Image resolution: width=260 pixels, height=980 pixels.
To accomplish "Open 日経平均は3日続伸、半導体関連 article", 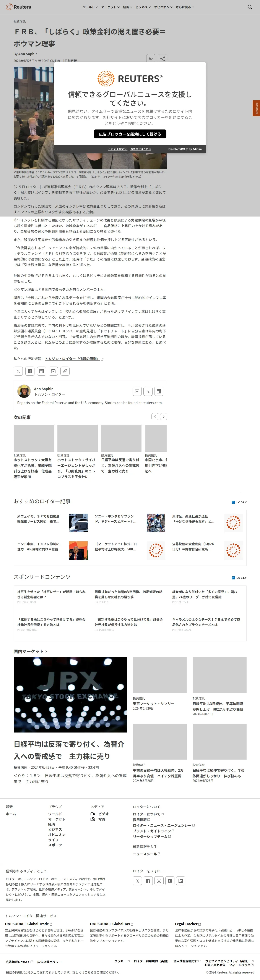I will [x=218, y=706].
